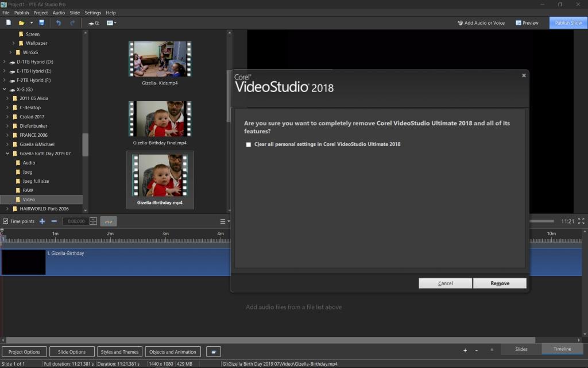This screenshot has height=368, width=588.
Task: Expand the Csalad 2017 folder
Action: coord(7,117)
